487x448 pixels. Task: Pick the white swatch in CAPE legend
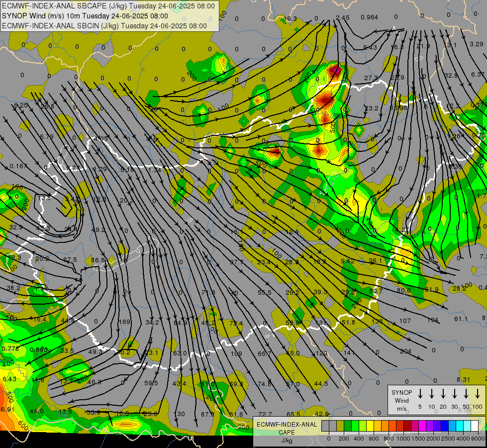pos(474,426)
